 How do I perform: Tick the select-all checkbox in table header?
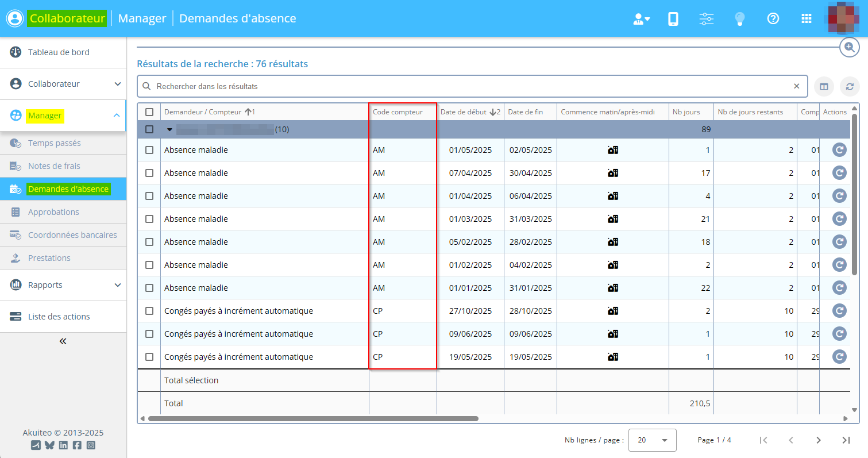pos(149,112)
